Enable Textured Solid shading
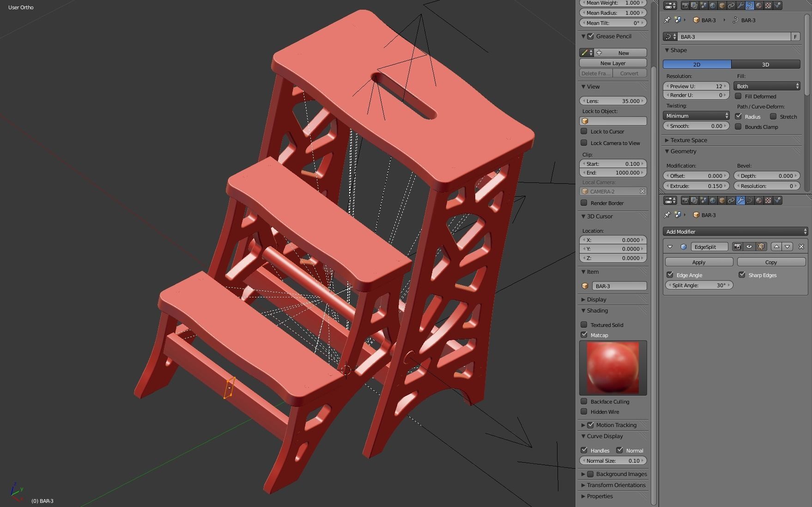Viewport: 812px width, 507px height. tap(584, 325)
